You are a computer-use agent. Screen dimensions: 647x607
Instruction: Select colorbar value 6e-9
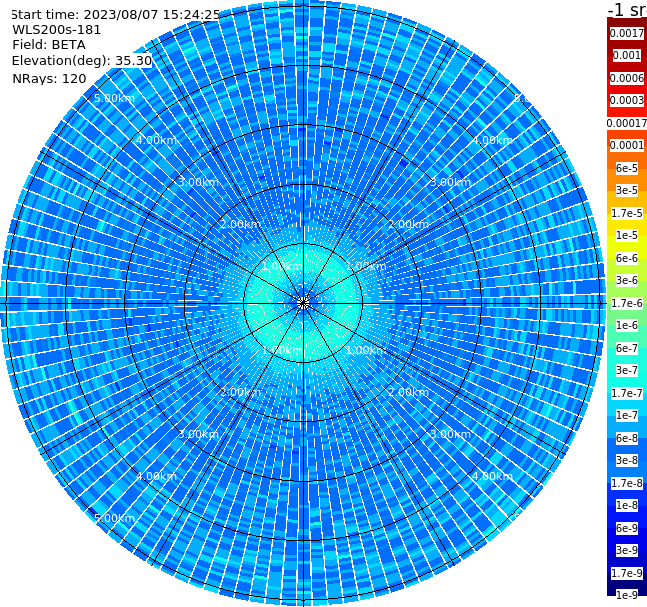627,528
